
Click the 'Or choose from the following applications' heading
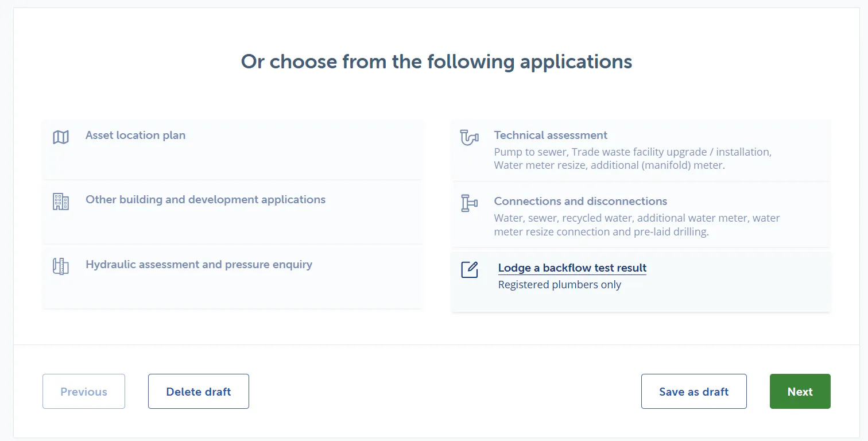tap(436, 62)
